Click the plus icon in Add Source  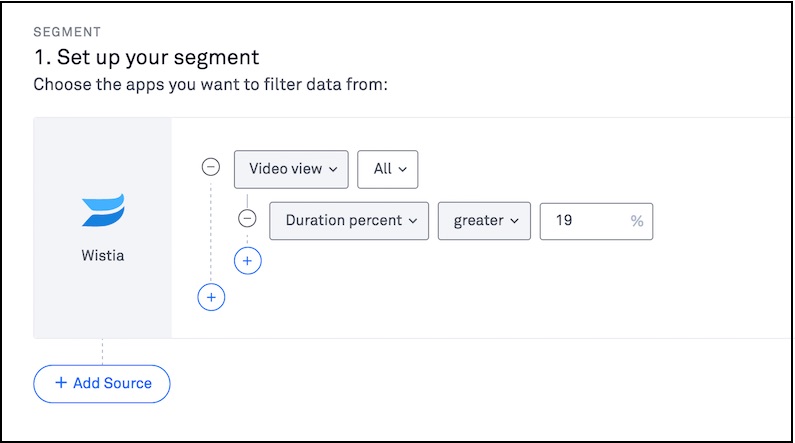[60, 383]
